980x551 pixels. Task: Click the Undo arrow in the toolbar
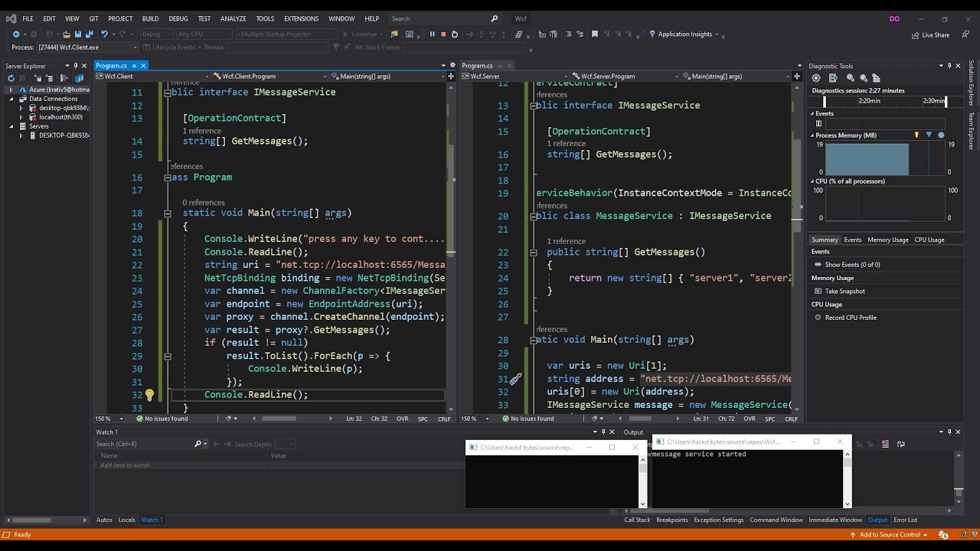[104, 34]
